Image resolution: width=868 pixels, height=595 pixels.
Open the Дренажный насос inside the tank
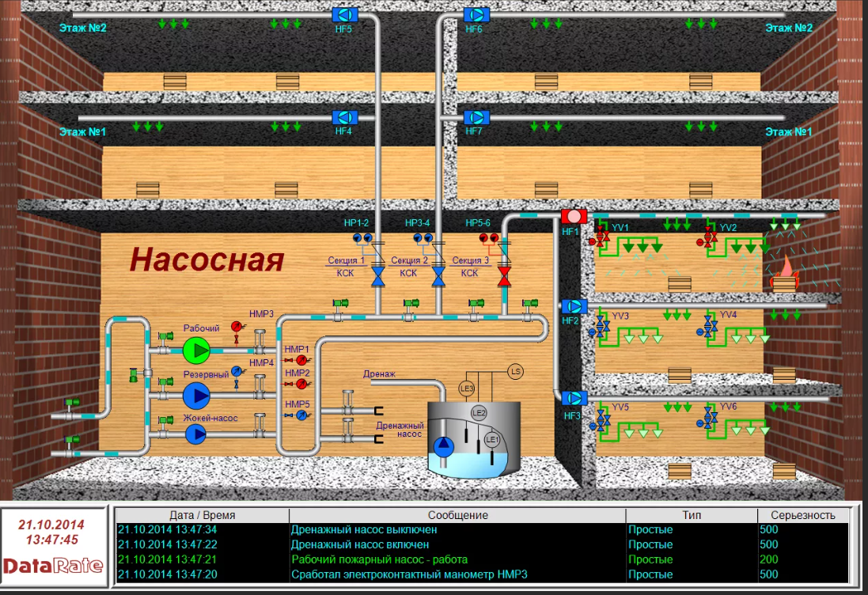(445, 447)
